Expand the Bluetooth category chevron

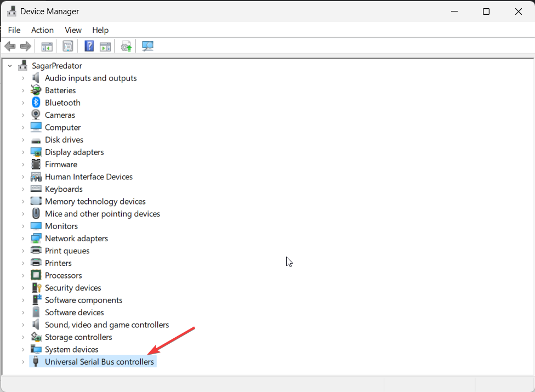click(23, 103)
